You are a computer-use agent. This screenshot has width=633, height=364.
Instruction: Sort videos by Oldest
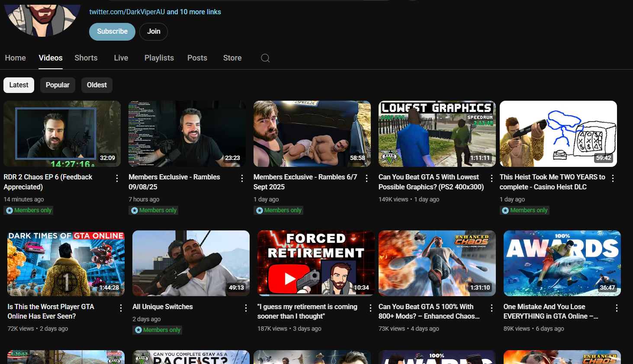pyautogui.click(x=97, y=85)
